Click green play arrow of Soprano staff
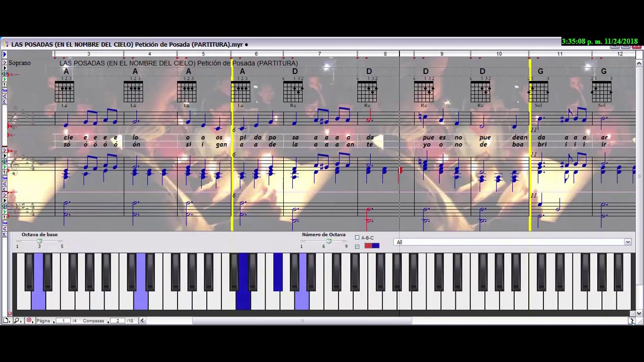644x362 pixels. (x=5, y=79)
